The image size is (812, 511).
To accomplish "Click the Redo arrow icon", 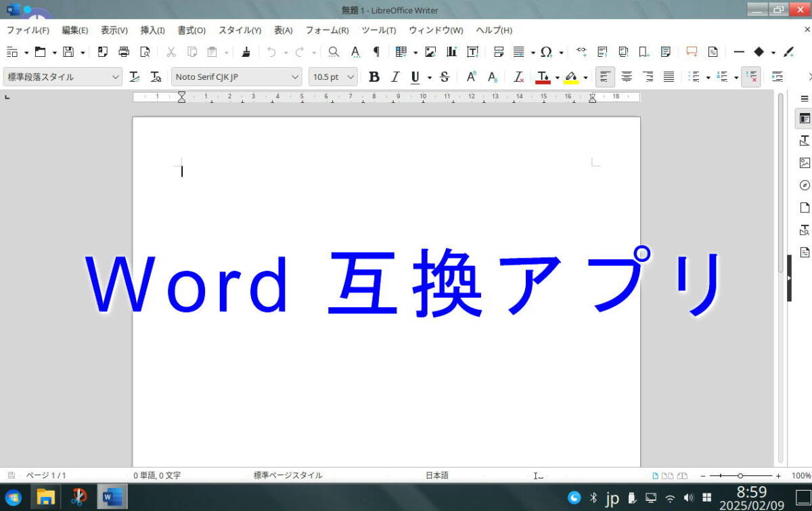I will [x=300, y=51].
